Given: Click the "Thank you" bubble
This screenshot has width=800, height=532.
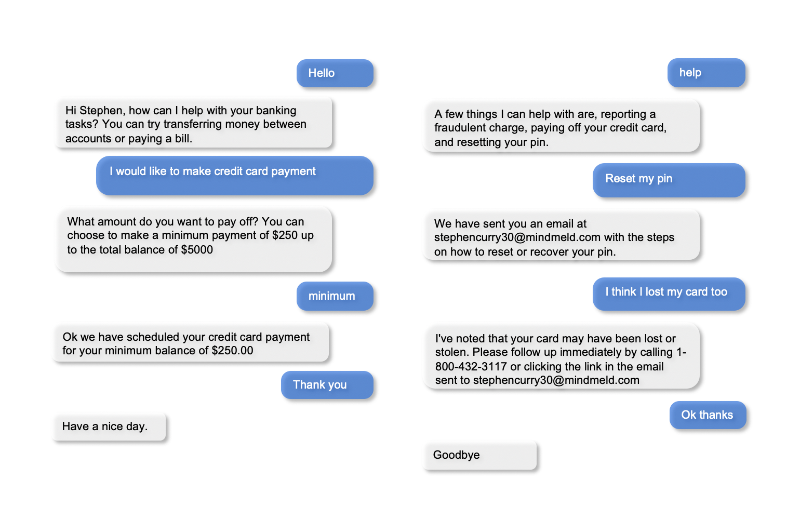Looking at the screenshot, I should [327, 385].
